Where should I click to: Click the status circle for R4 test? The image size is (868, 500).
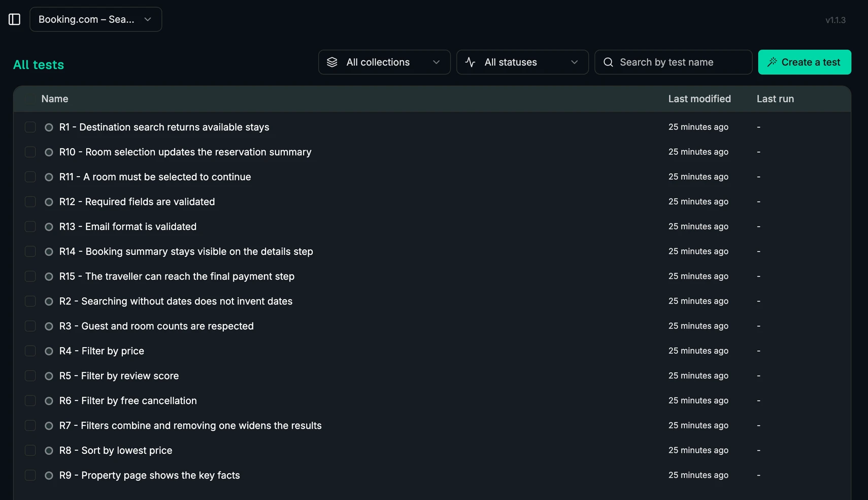[49, 351]
